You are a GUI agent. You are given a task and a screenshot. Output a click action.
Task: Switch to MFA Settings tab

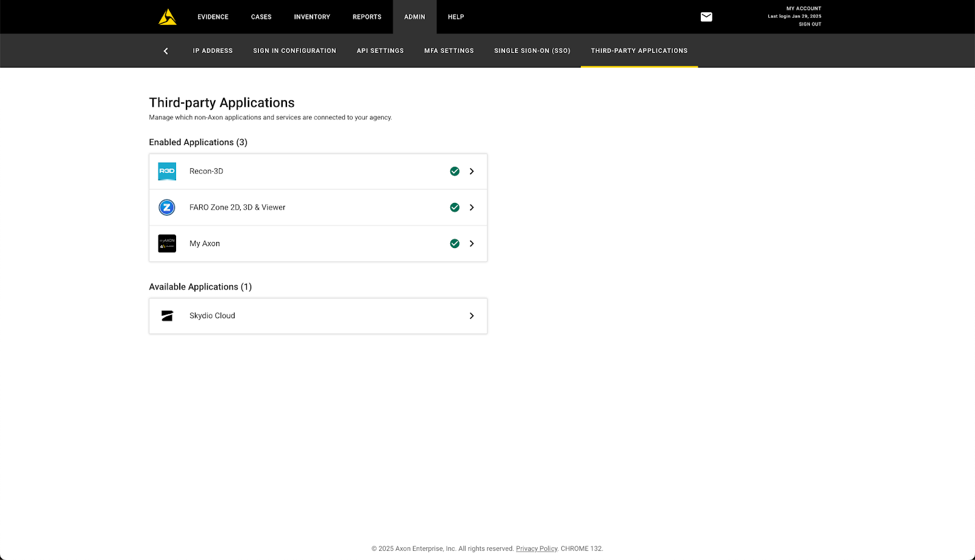click(x=449, y=51)
